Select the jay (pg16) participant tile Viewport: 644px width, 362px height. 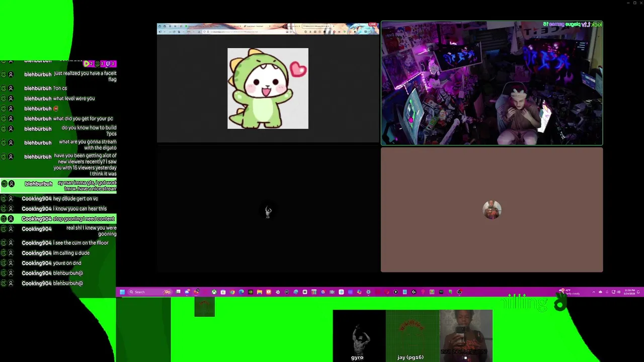[x=412, y=335]
